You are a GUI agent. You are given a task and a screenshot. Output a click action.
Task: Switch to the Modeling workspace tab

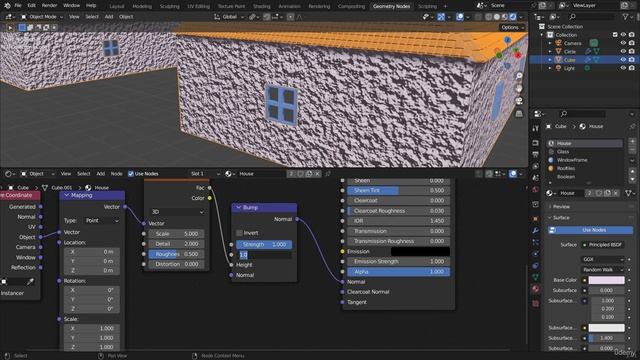coord(142,6)
